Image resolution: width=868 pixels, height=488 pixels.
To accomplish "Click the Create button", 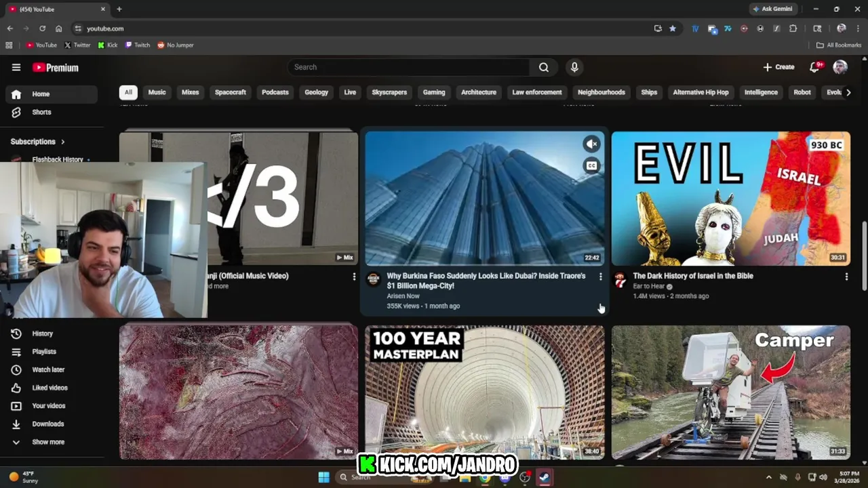I will click(778, 67).
